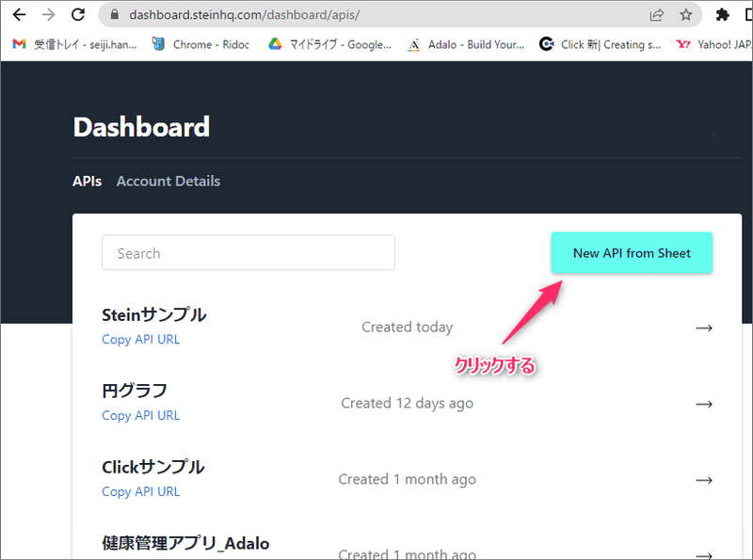Click the lock icon in the address bar
The height and width of the screenshot is (560, 753).
coord(114,15)
